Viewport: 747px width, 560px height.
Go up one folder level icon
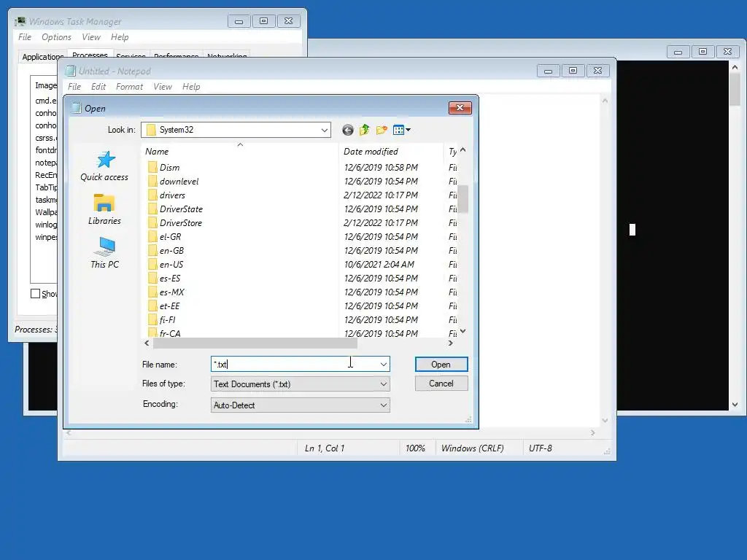click(365, 130)
